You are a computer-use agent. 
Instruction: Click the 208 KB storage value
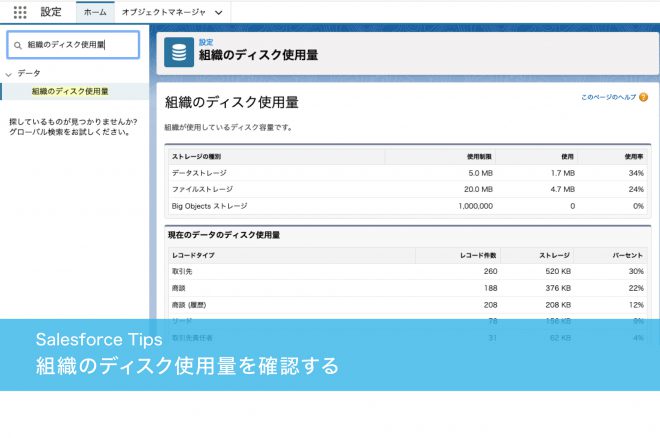coord(558,305)
